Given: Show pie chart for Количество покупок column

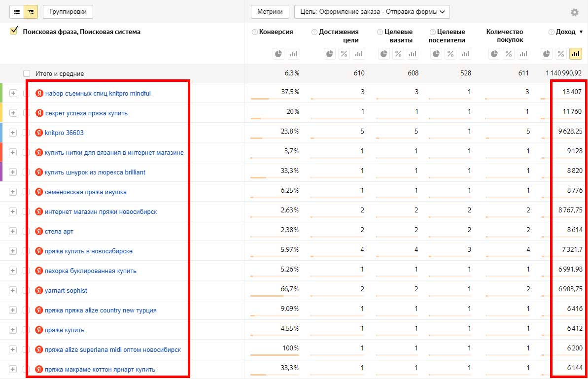Looking at the screenshot, I should (495, 54).
